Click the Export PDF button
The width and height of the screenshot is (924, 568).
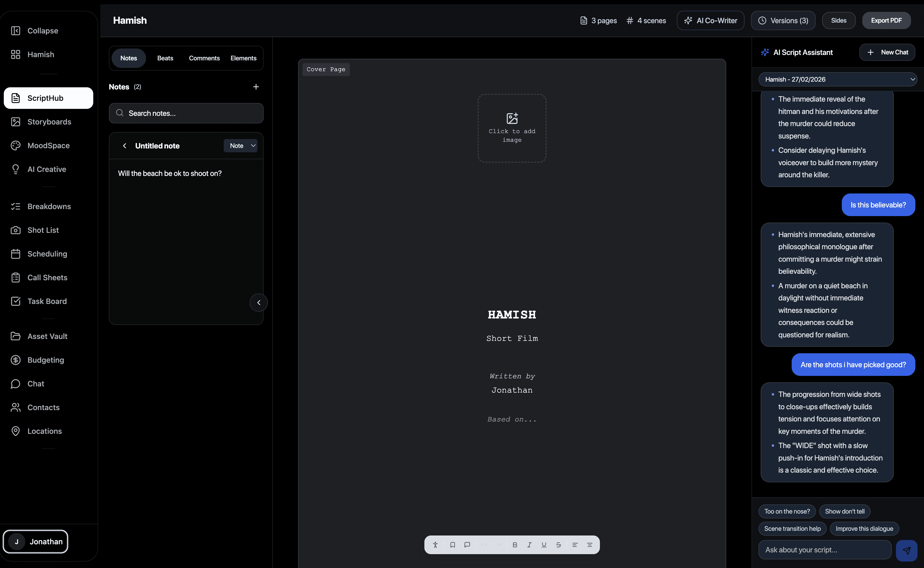click(886, 20)
